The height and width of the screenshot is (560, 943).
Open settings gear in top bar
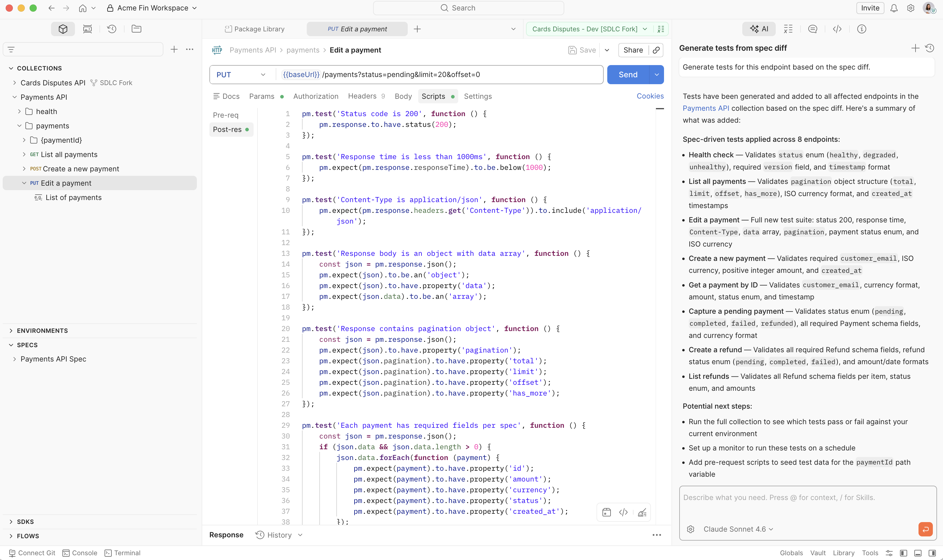(x=910, y=8)
